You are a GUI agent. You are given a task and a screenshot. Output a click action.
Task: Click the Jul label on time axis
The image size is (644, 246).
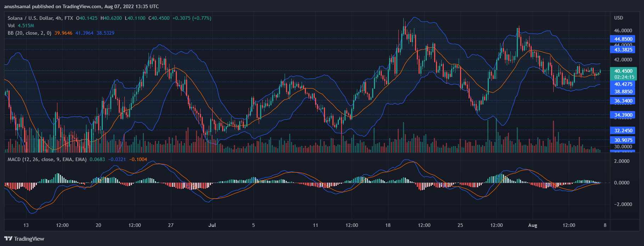[212, 225]
